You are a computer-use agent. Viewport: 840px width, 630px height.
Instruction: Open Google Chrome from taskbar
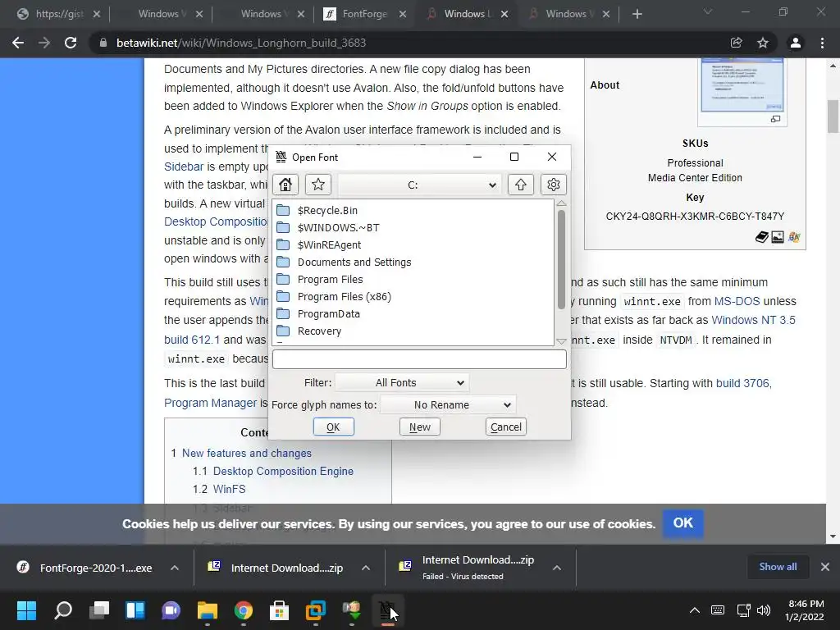click(x=243, y=610)
